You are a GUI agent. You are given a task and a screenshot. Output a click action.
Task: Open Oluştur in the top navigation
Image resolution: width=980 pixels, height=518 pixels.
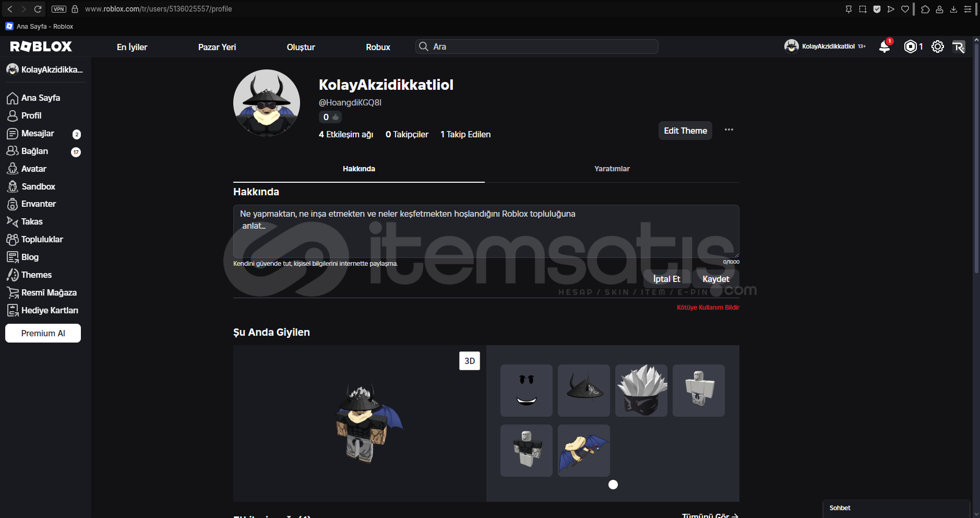(x=301, y=47)
